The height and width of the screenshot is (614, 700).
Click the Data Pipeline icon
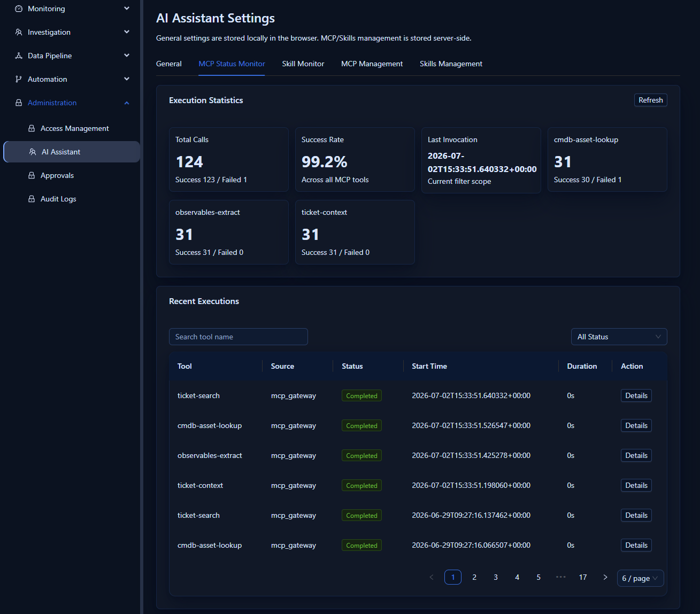pyautogui.click(x=19, y=56)
